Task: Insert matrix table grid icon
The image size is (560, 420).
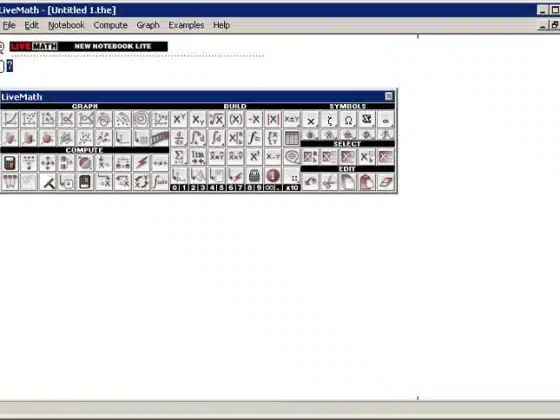Action: click(x=291, y=138)
